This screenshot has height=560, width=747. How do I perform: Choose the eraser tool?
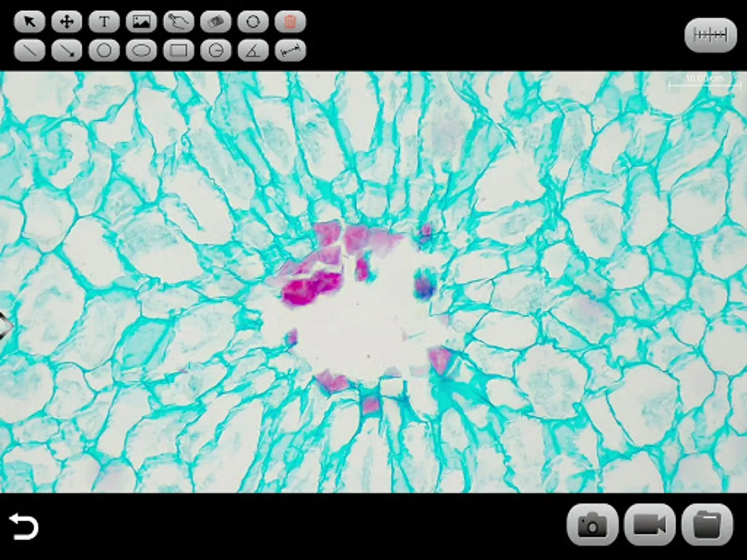point(216,22)
